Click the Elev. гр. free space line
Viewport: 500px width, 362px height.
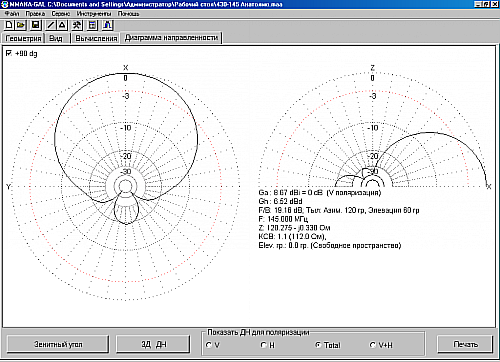(330, 246)
